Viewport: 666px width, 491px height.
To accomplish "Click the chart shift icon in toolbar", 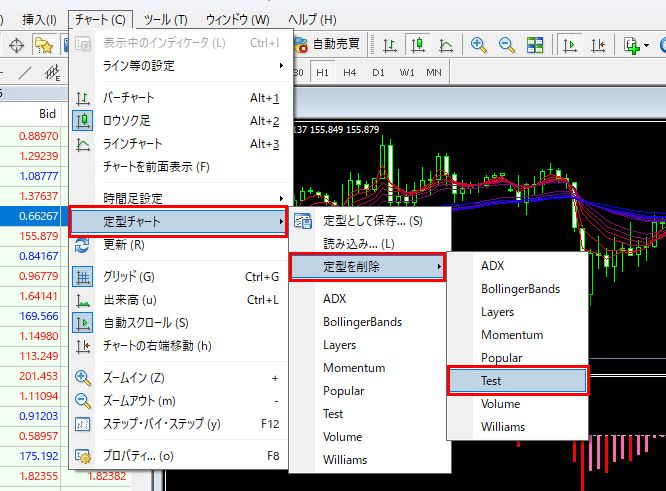I will (x=598, y=45).
